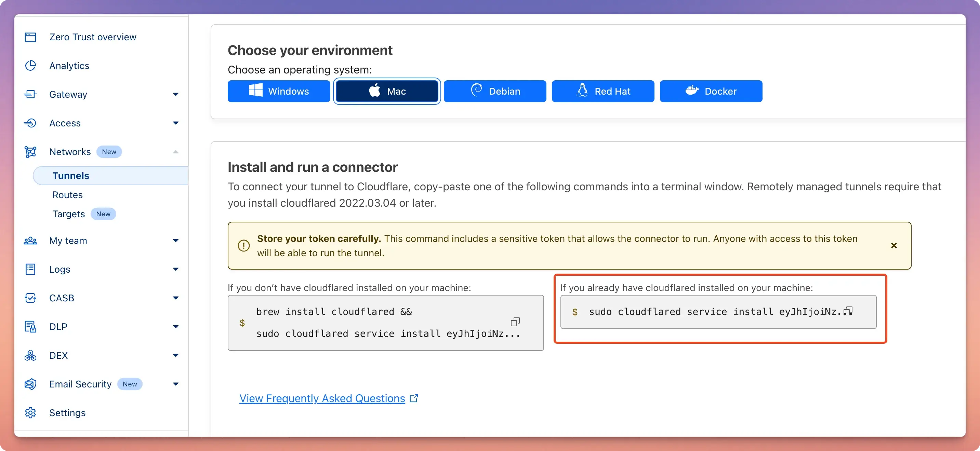Click 'Store your token carefully.' bold text

point(319,238)
